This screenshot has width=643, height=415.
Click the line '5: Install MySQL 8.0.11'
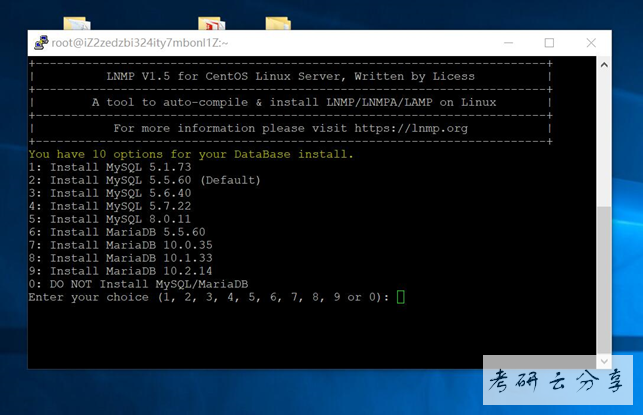pyautogui.click(x=110, y=219)
